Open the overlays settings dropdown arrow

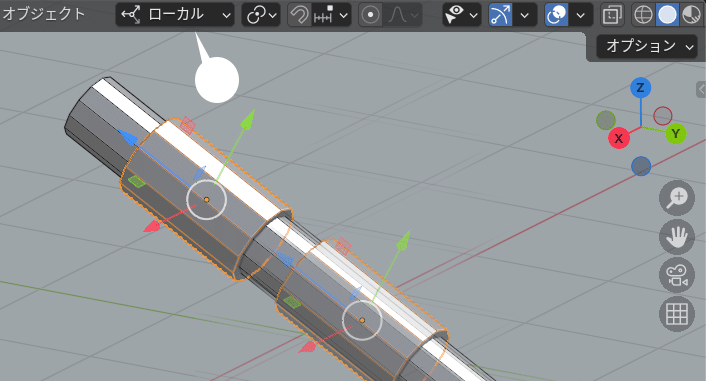pos(581,15)
